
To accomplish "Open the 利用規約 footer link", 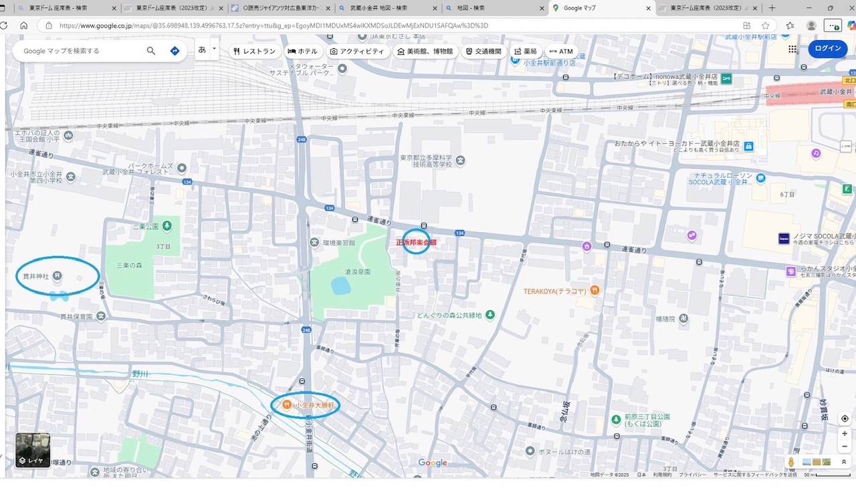I will 663,475.
